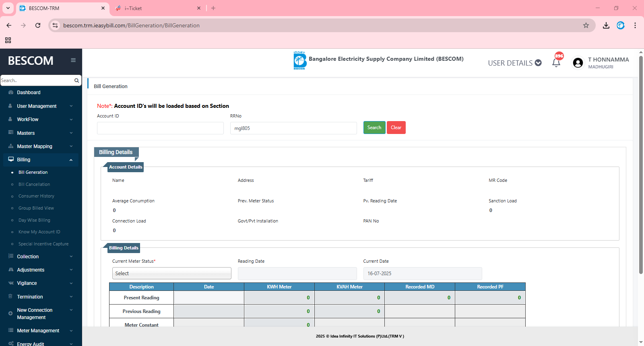Image resolution: width=644 pixels, height=346 pixels.
Task: Expand the Collection menu chevron
Action: 71,256
